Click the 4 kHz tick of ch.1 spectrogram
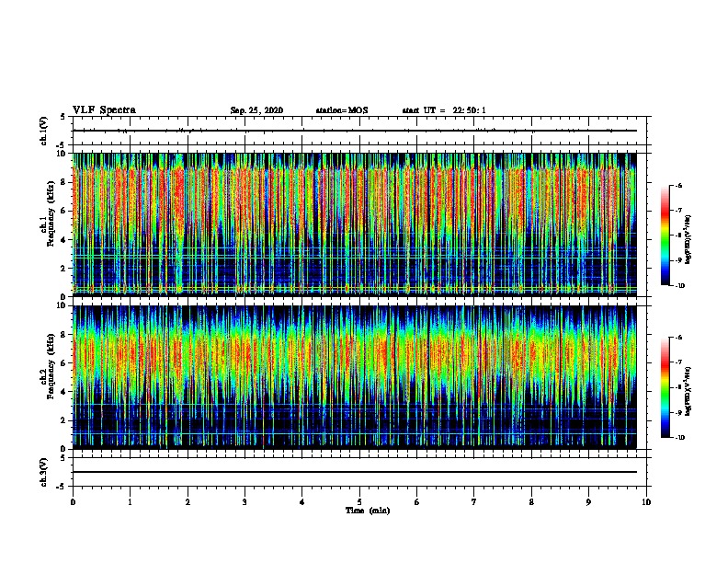Image resolution: width=728 pixels, height=563 pixels. [x=63, y=240]
